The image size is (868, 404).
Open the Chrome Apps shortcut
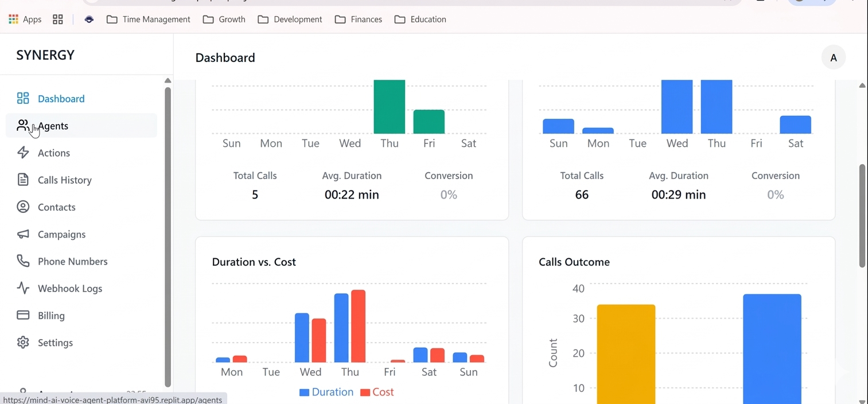[x=25, y=20]
